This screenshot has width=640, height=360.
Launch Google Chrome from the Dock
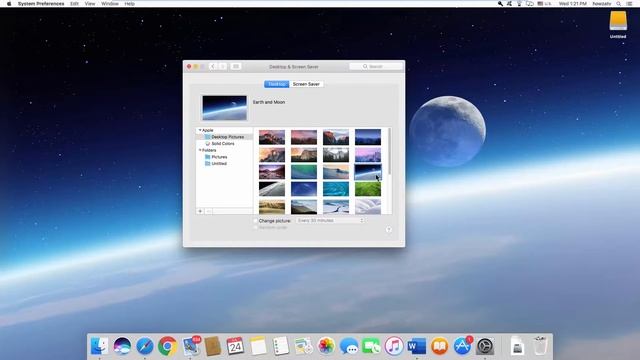pyautogui.click(x=167, y=346)
